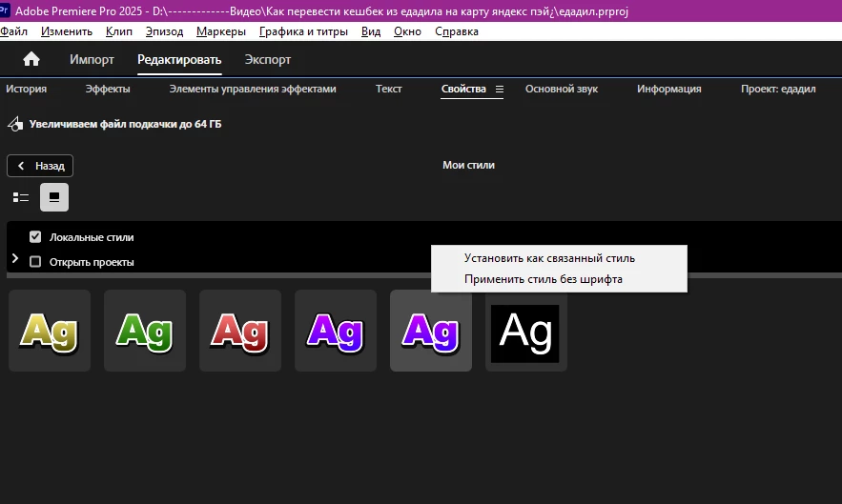The image size is (842, 504).
Task: Open the Изменить menu
Action: 67,31
